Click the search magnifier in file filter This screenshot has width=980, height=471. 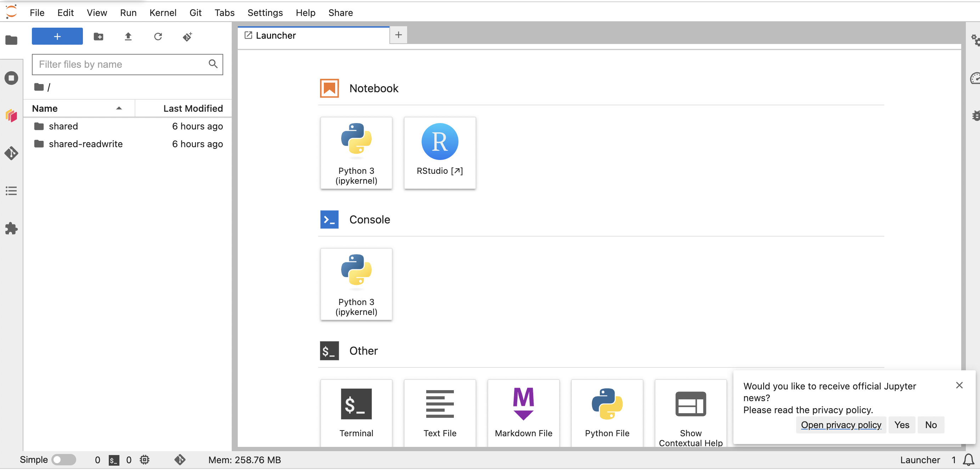click(213, 64)
